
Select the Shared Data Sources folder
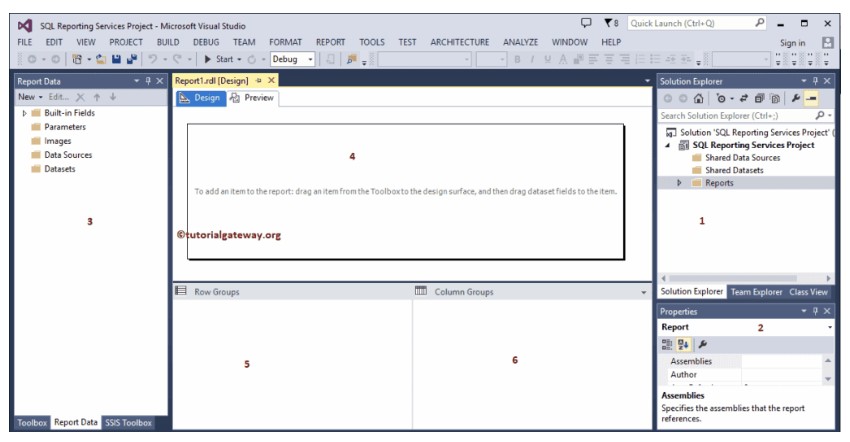click(x=742, y=158)
